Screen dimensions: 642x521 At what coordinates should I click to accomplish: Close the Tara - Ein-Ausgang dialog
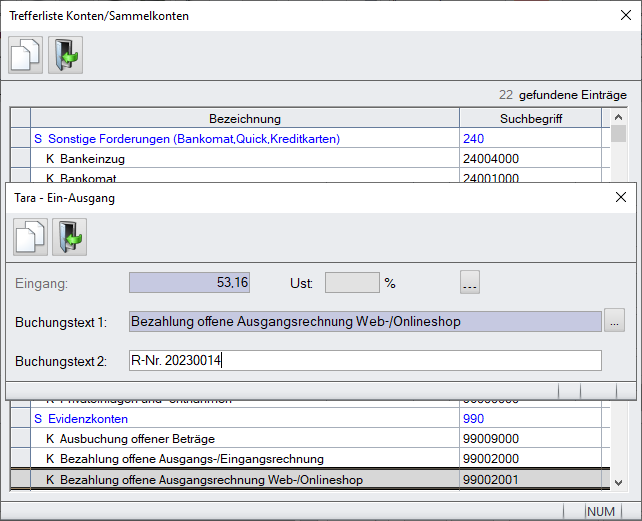(620, 198)
